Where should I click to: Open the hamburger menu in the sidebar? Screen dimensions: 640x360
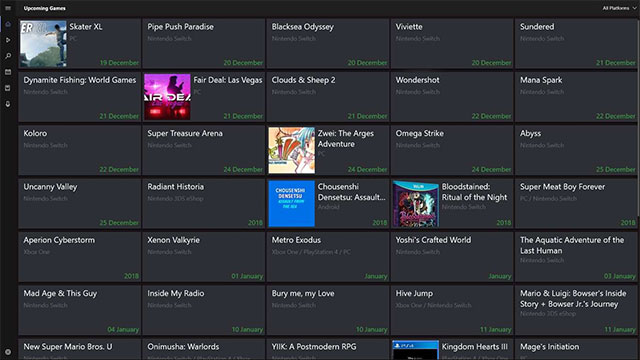pos(8,8)
